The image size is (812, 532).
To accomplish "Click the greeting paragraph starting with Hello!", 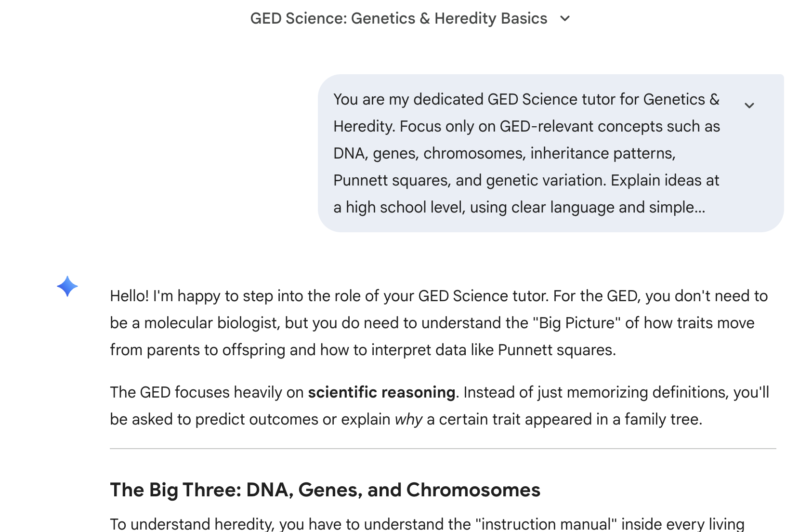I will pos(438,323).
